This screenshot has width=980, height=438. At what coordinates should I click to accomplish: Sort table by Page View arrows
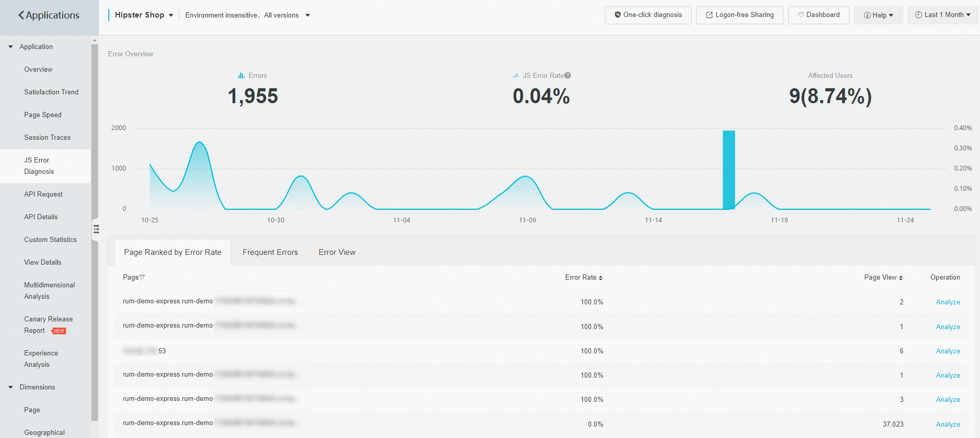point(901,278)
